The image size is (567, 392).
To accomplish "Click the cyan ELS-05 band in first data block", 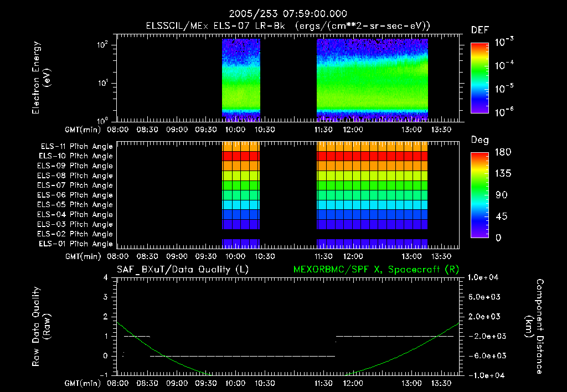I will point(241,205).
